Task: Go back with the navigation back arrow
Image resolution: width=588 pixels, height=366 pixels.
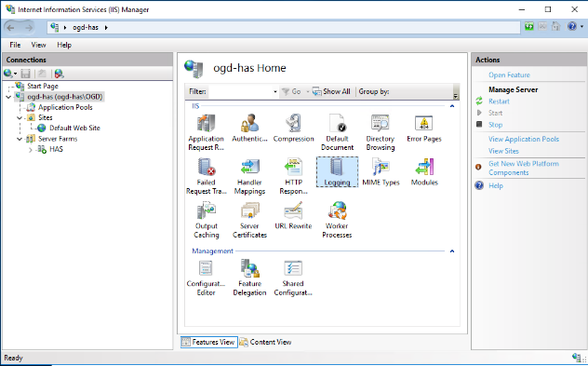Action: [x=10, y=27]
